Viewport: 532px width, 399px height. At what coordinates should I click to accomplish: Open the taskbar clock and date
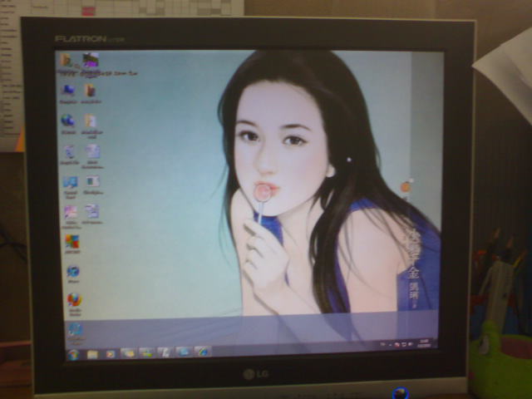425,342
